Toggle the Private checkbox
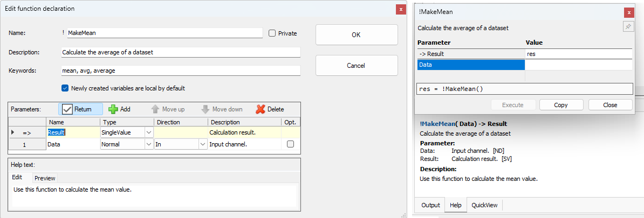Image resolution: width=644 pixels, height=218 pixels. click(272, 33)
